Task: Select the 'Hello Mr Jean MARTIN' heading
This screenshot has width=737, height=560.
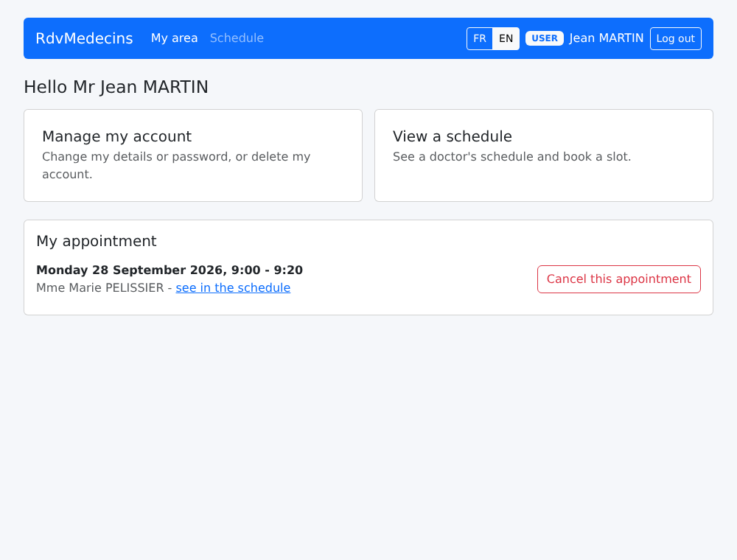Action: (x=116, y=87)
